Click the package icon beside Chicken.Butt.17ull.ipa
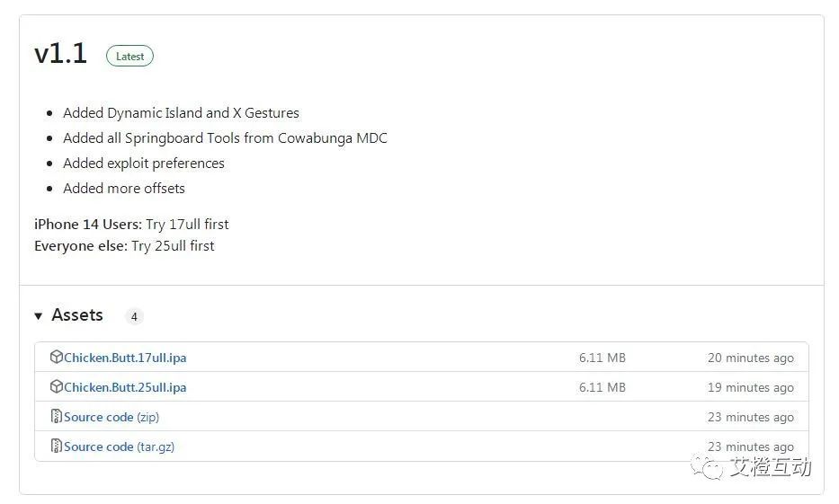The image size is (839, 504). [x=57, y=358]
